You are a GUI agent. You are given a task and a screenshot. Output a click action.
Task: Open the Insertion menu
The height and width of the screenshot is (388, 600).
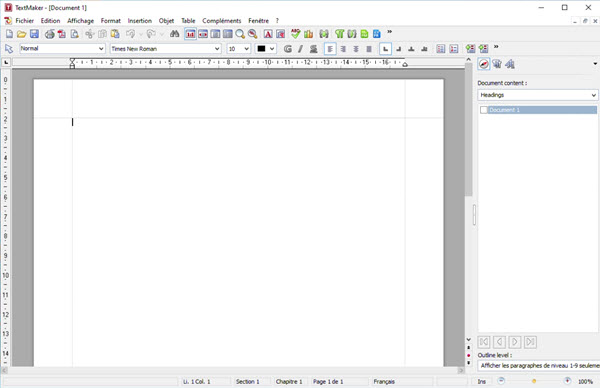click(x=140, y=21)
